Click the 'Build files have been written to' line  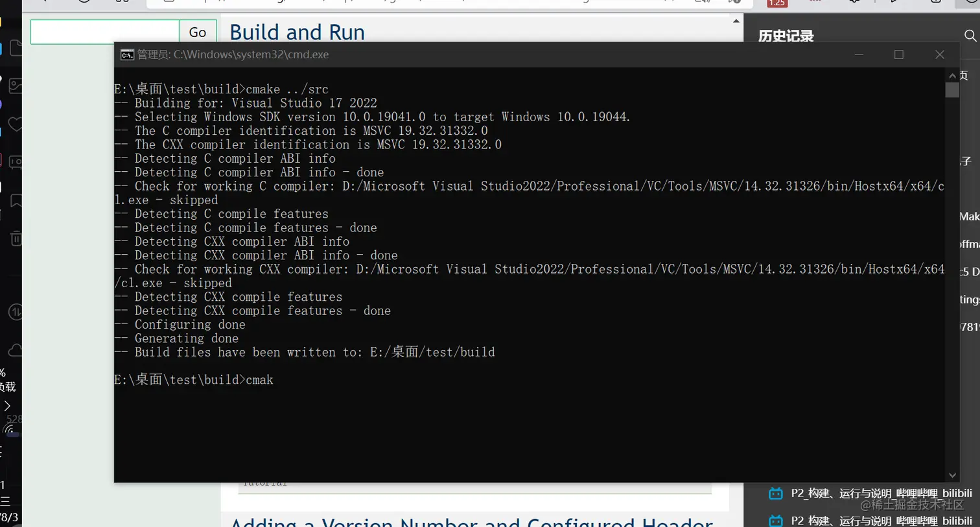coord(305,352)
